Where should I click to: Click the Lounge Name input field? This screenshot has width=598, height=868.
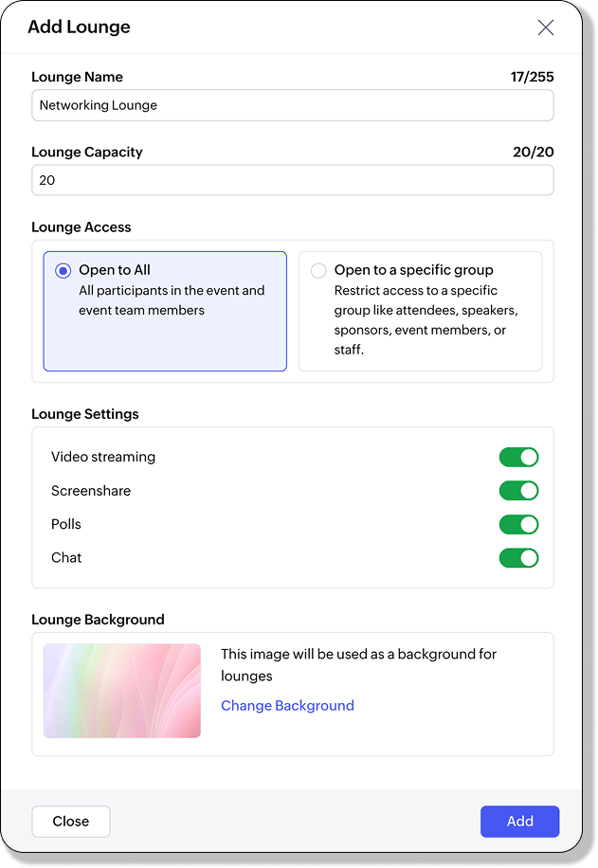coord(292,105)
